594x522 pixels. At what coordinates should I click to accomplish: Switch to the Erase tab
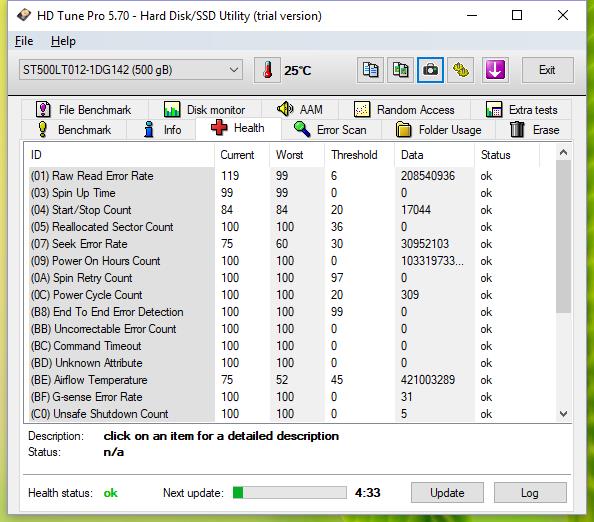534,130
